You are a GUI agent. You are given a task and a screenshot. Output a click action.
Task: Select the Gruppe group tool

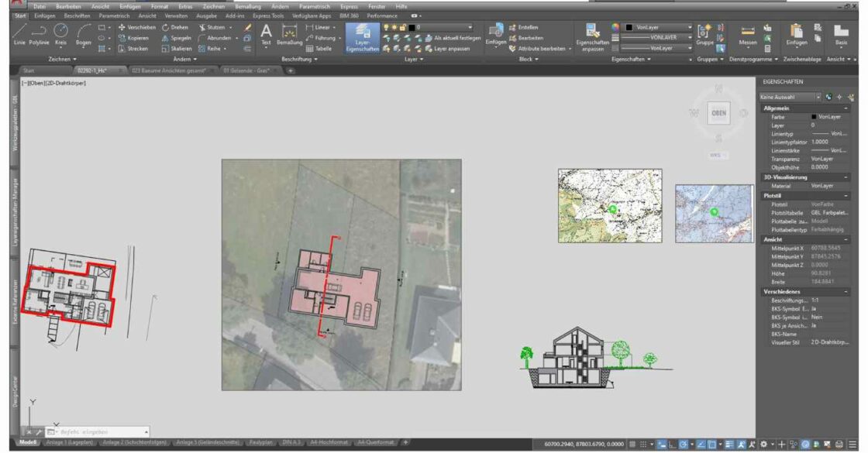704,35
